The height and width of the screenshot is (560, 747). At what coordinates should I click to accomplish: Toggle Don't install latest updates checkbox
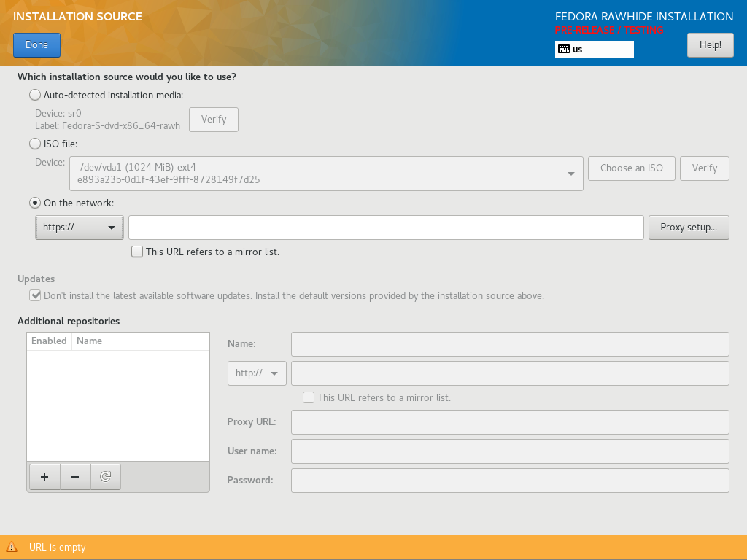click(35, 295)
